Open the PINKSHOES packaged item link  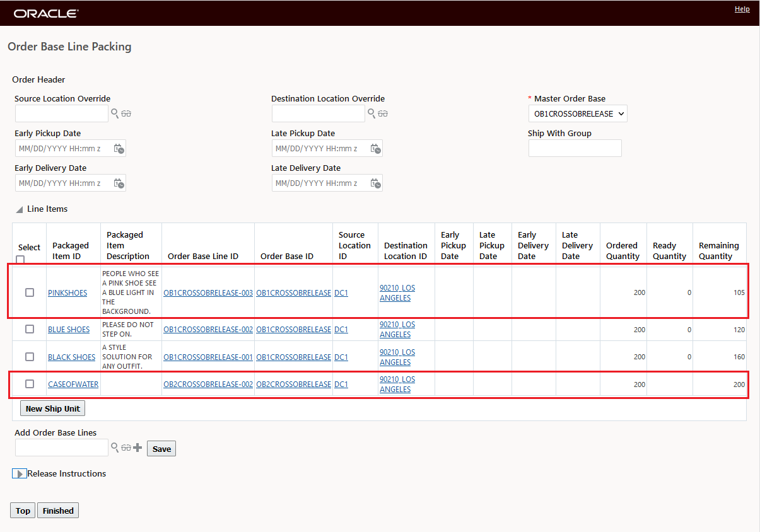67,292
